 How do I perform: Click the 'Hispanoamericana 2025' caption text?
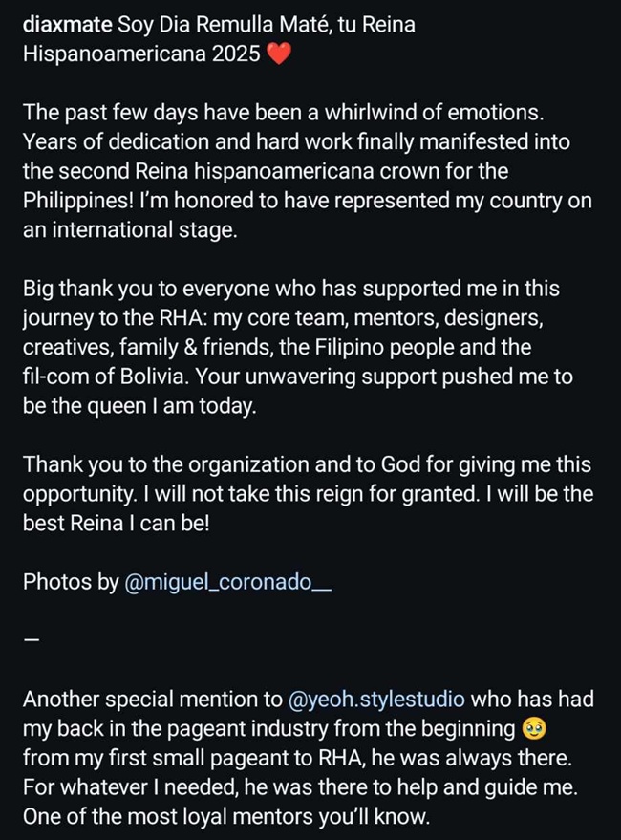tap(141, 54)
